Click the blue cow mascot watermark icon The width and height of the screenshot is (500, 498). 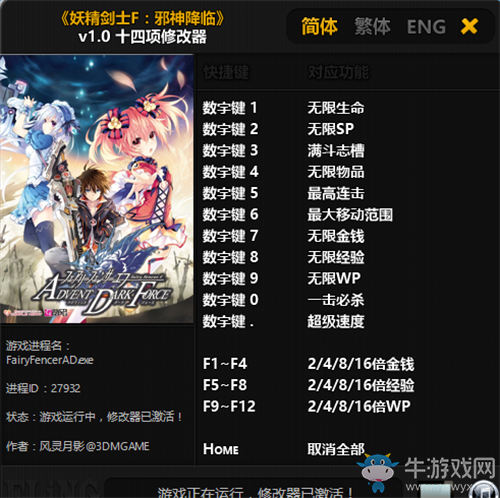(x=378, y=472)
